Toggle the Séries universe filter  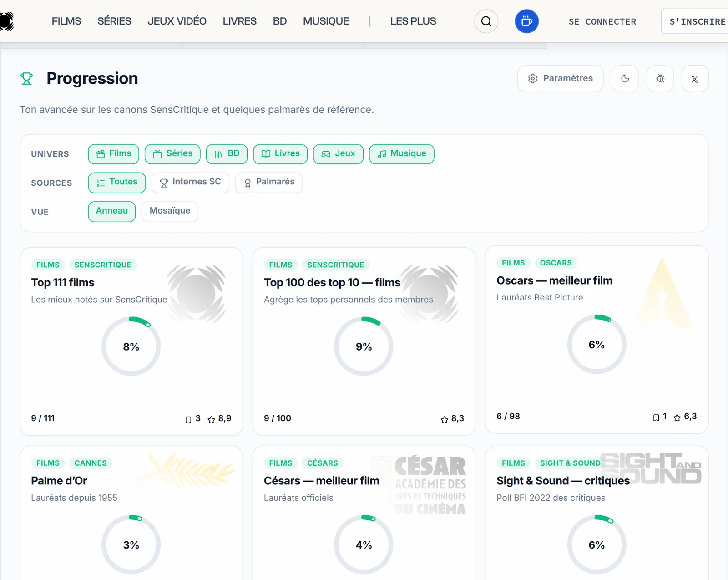pos(172,154)
